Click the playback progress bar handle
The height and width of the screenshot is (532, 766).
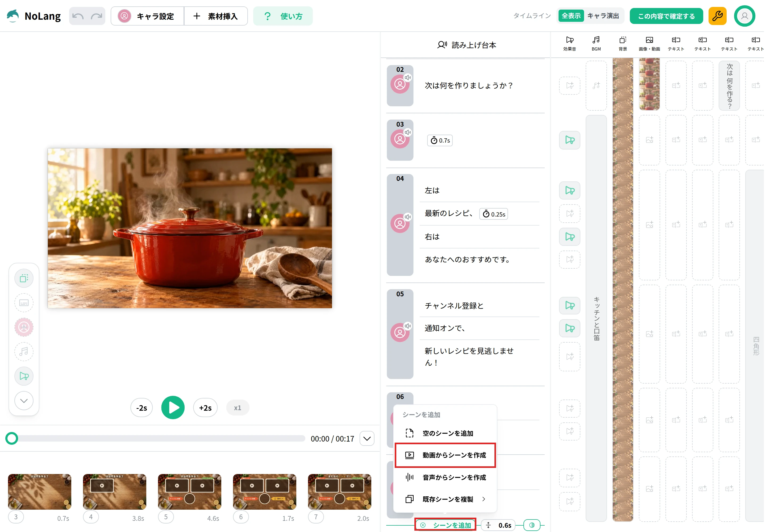(x=12, y=438)
